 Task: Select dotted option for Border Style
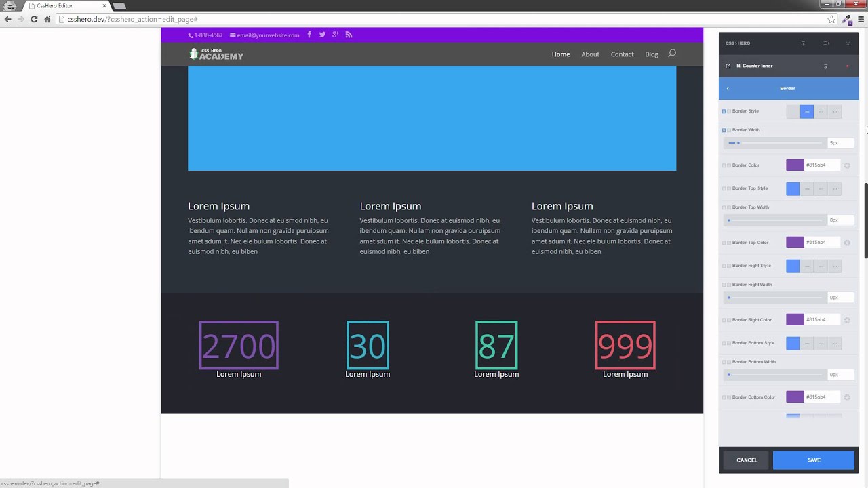click(x=835, y=111)
